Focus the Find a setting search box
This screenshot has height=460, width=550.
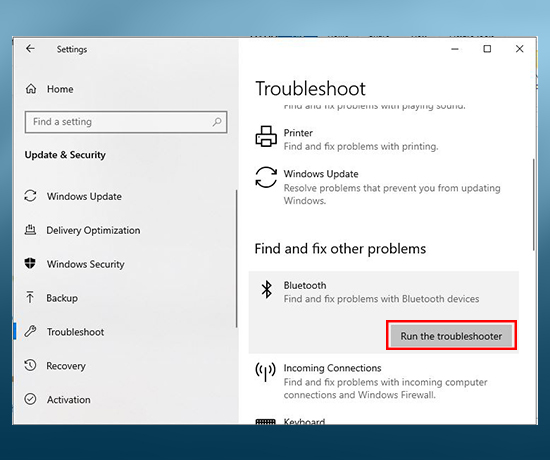(126, 122)
